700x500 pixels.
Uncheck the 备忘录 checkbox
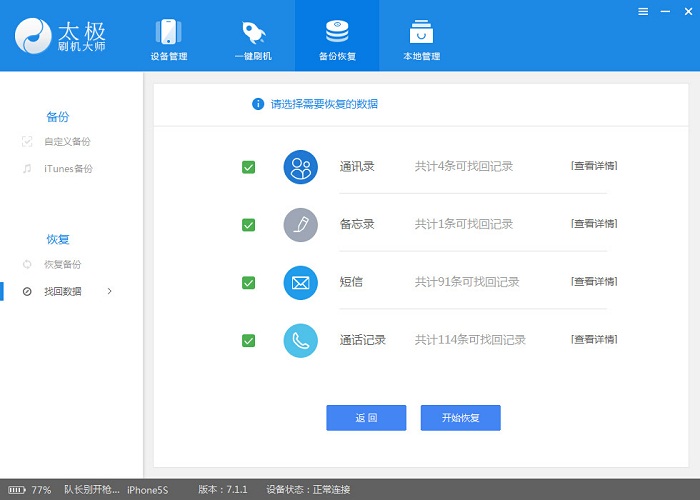(x=248, y=225)
